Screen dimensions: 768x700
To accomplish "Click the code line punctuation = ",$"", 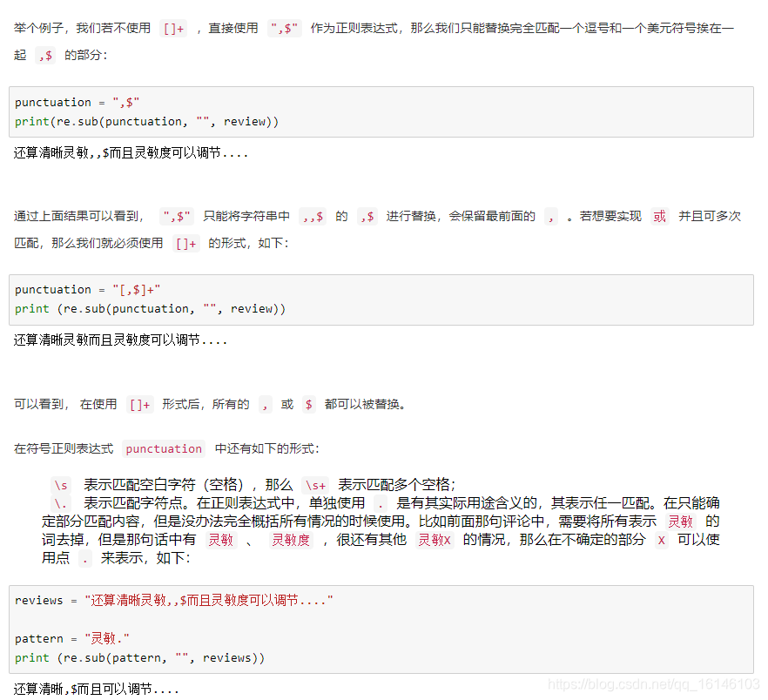I will pos(77,103).
